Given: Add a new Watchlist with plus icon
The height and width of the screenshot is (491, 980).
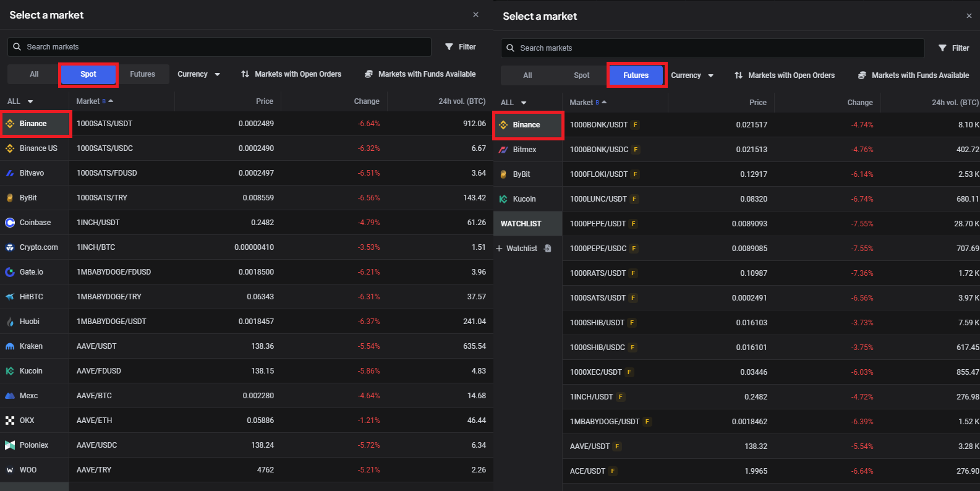Looking at the screenshot, I should (499, 249).
